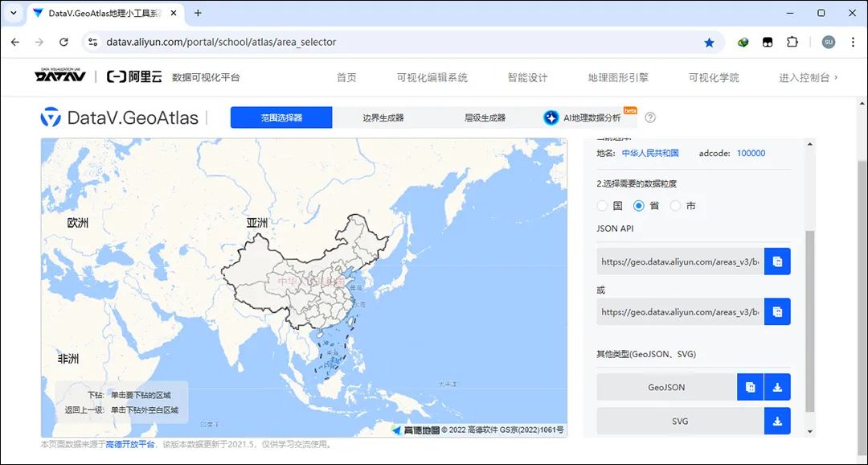Open 可视化学院 in the navigation
This screenshot has width=868, height=465.
(x=714, y=77)
